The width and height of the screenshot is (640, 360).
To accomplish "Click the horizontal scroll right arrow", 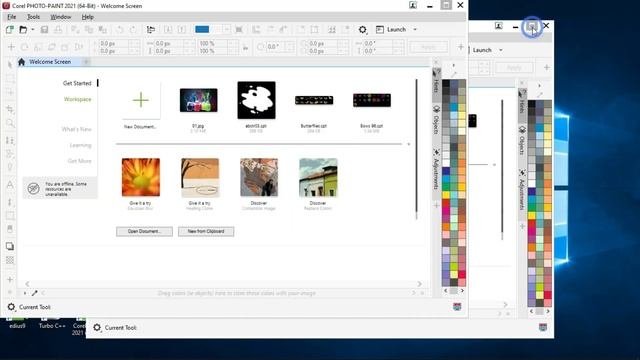I will pos(420,284).
